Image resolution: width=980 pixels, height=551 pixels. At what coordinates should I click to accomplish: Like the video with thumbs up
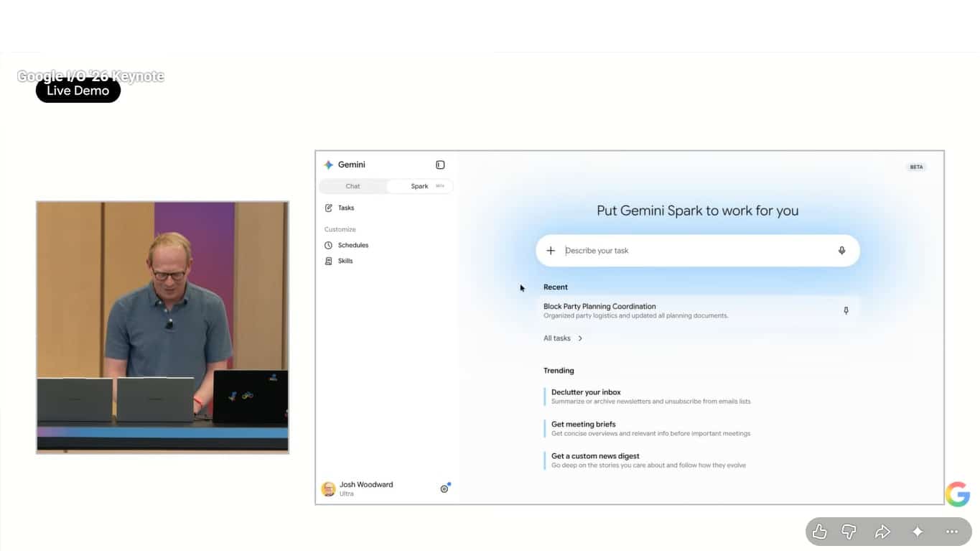coord(819,532)
